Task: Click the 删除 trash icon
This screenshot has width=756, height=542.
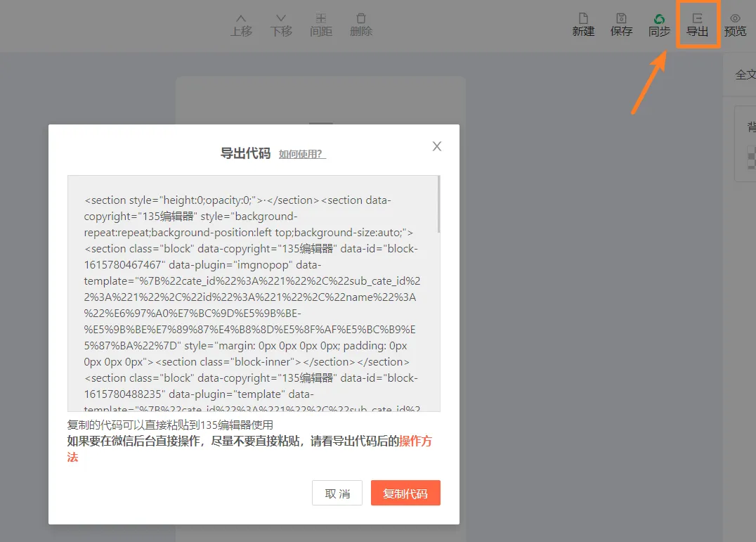Action: click(361, 25)
